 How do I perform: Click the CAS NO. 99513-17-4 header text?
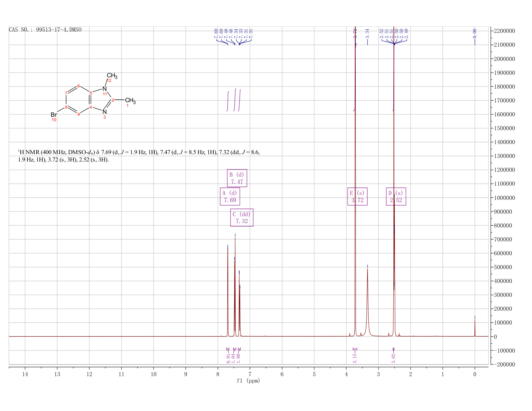(45, 30)
